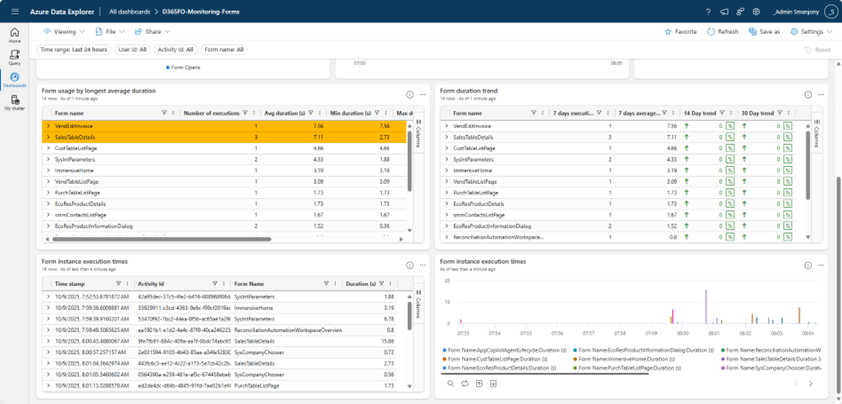Navigate to All dashboards breadcrumb link
This screenshot has height=404, width=842.
[x=129, y=12]
